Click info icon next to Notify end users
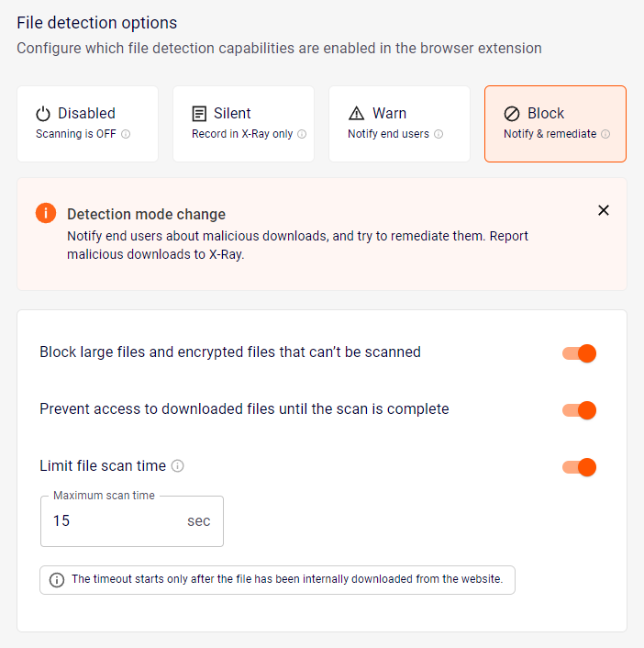The height and width of the screenshot is (648, 644). pyautogui.click(x=439, y=134)
